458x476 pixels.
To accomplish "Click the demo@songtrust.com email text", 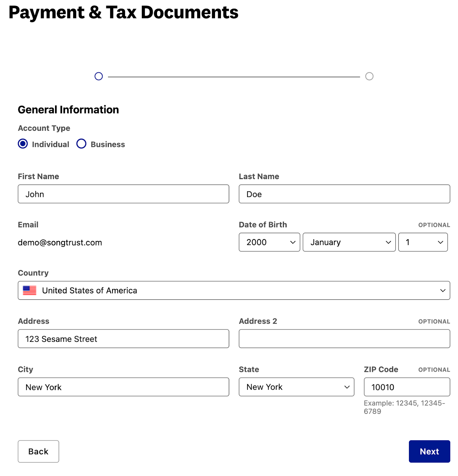I will click(x=60, y=242).
